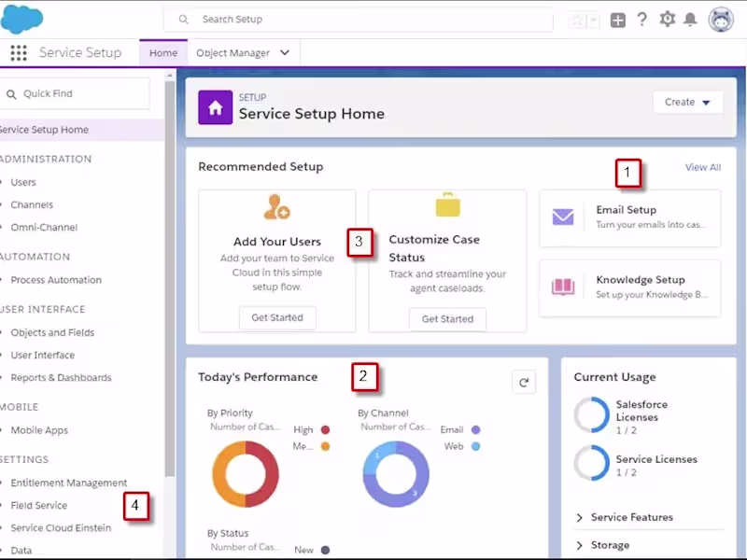
Task: Open the user avatar profile menu
Action: point(721,20)
